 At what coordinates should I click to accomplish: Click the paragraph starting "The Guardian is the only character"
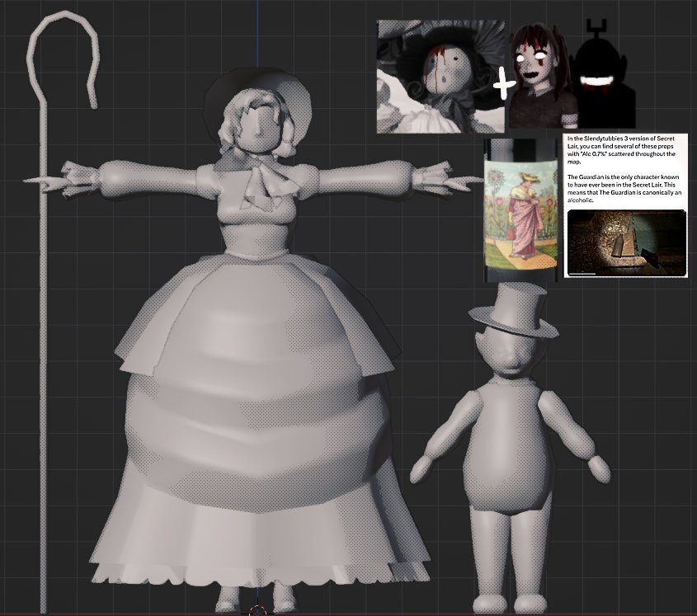624,189
